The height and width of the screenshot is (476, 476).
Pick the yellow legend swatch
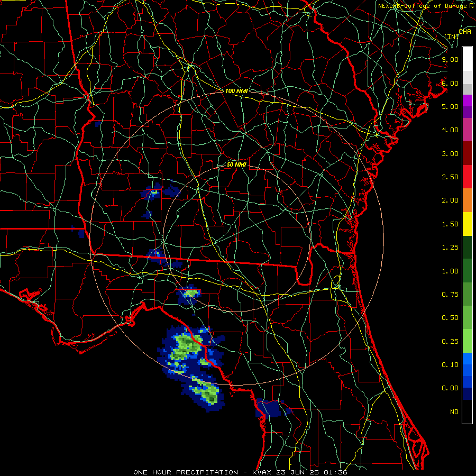[x=467, y=224]
